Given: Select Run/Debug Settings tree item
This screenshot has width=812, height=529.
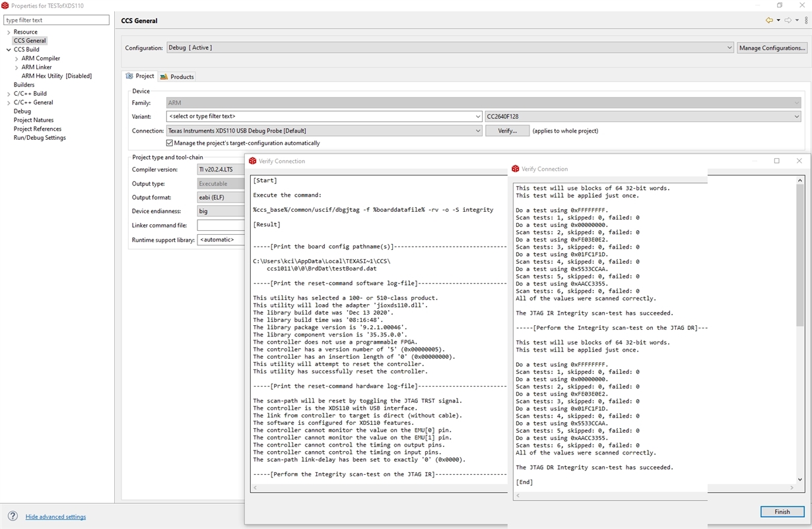Looking at the screenshot, I should [x=40, y=137].
